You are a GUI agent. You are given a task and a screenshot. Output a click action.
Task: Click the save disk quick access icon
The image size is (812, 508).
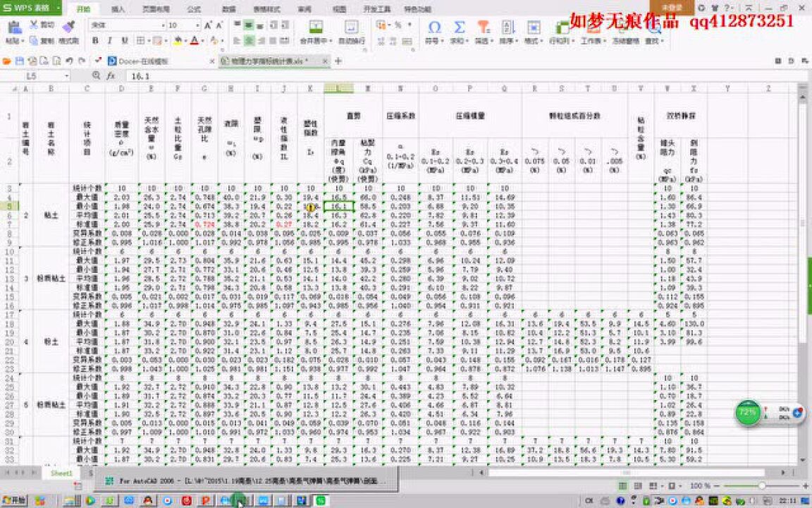20,61
